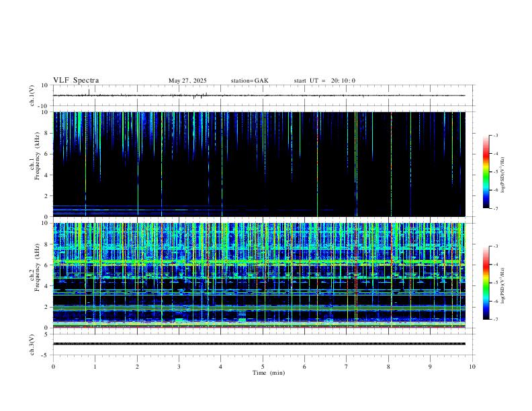
Task: Click the "ch.1(V)" axis label
Action: (32, 95)
